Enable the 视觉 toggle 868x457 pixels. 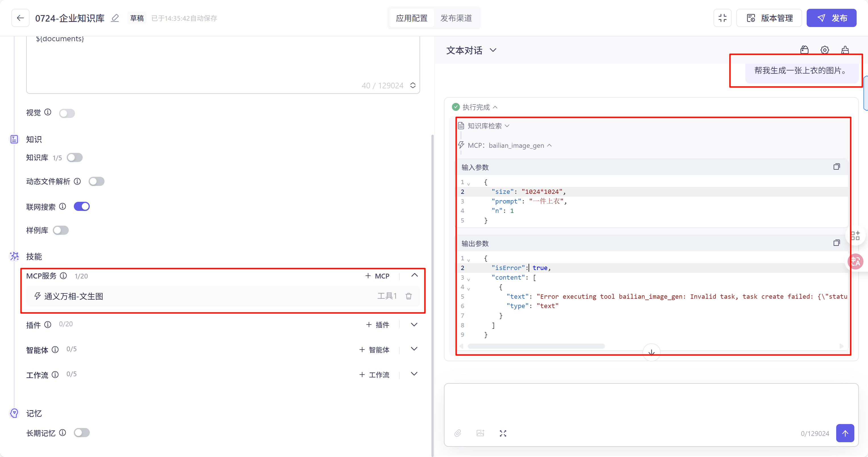[67, 113]
